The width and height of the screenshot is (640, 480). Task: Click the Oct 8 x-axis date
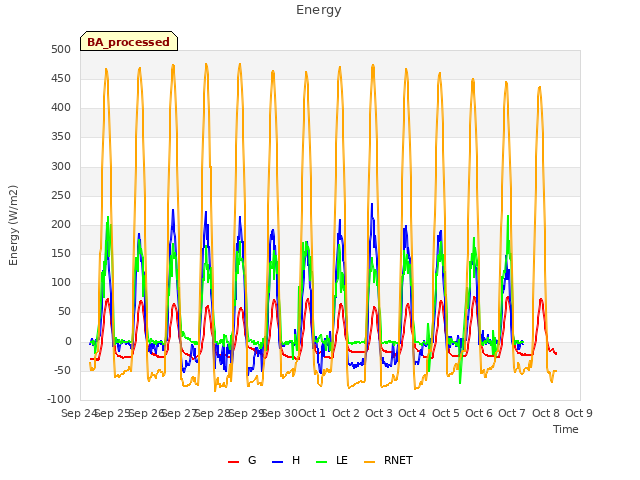[x=546, y=413]
